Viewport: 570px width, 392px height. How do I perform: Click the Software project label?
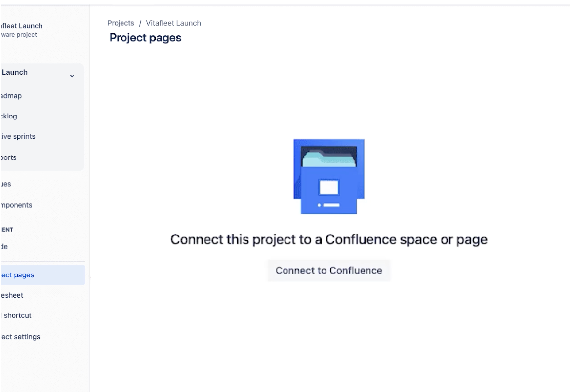tap(18, 35)
